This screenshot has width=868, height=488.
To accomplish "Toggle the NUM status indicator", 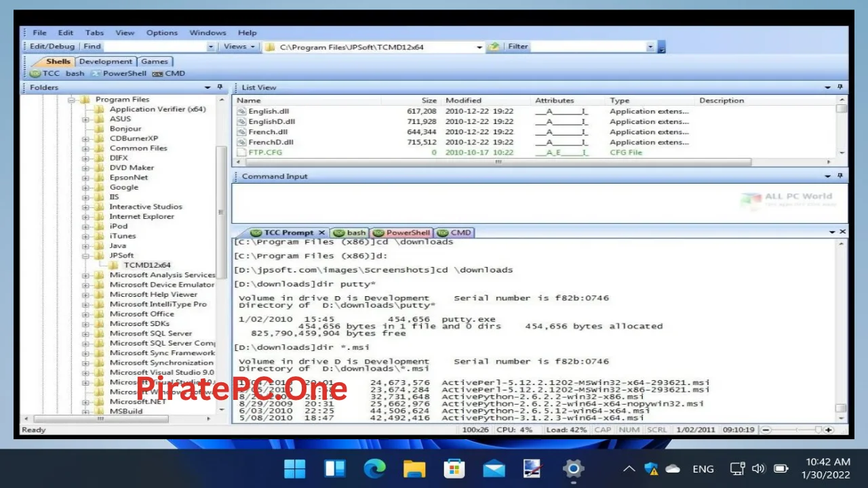I will [x=629, y=430].
